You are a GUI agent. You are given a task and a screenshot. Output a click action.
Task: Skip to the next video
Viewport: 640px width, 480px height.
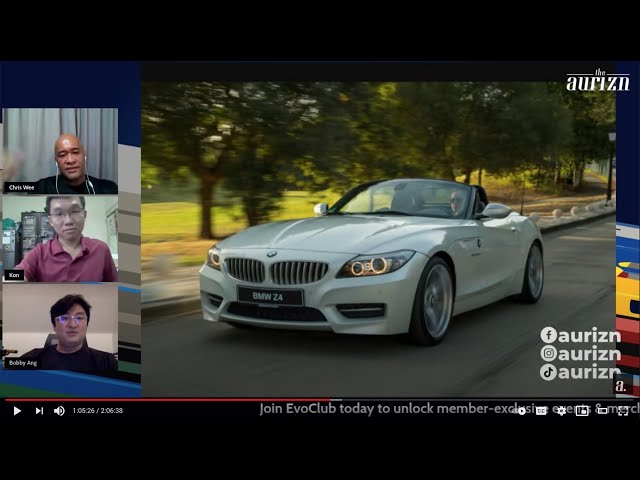[39, 411]
